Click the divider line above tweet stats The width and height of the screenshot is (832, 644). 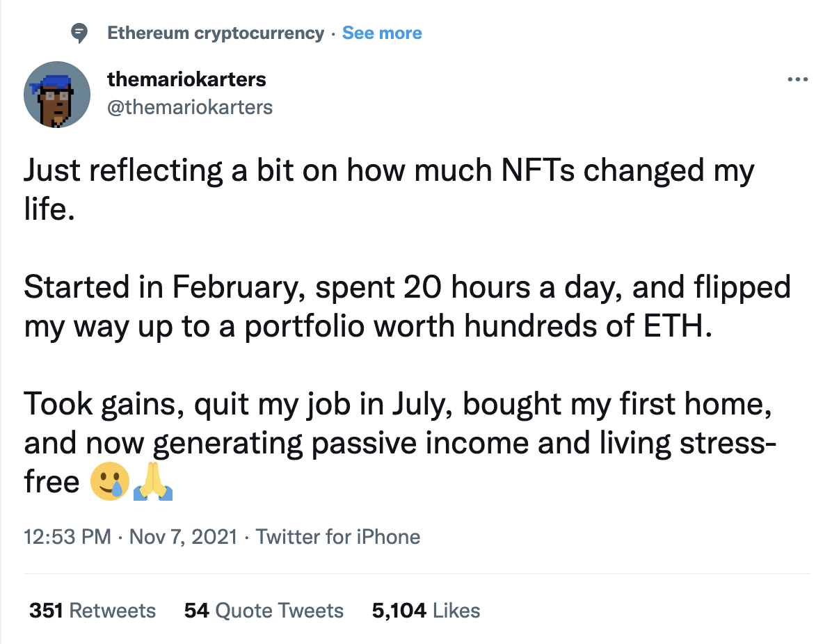tap(416, 574)
